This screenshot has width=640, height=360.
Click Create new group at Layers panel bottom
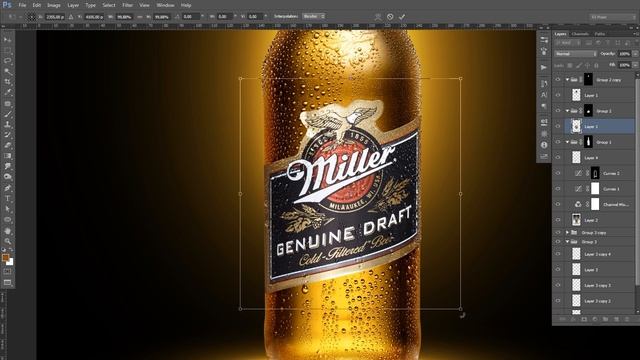(x=605, y=319)
